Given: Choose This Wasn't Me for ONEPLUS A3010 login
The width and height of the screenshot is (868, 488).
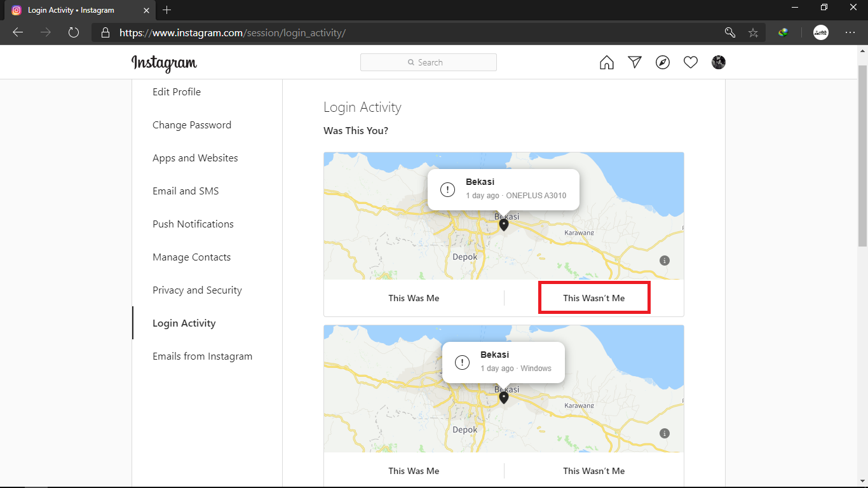Looking at the screenshot, I should [x=594, y=298].
